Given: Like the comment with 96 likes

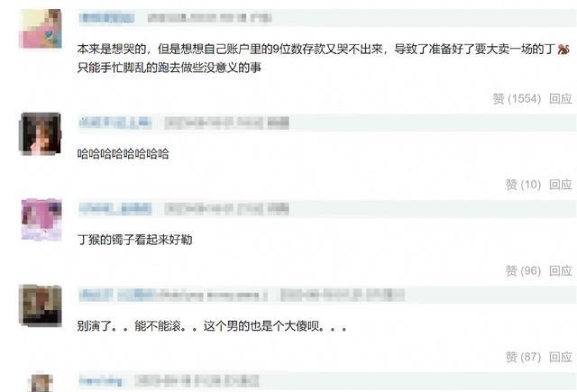Looking at the screenshot, I should pos(523,271).
